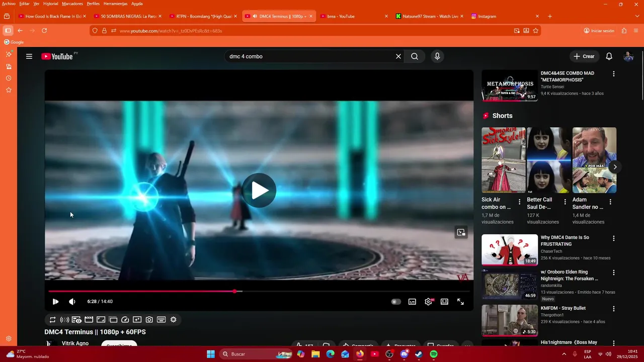Open miniplayer icon over the video
Viewport: 644px width, 362px height.
tap(461, 232)
